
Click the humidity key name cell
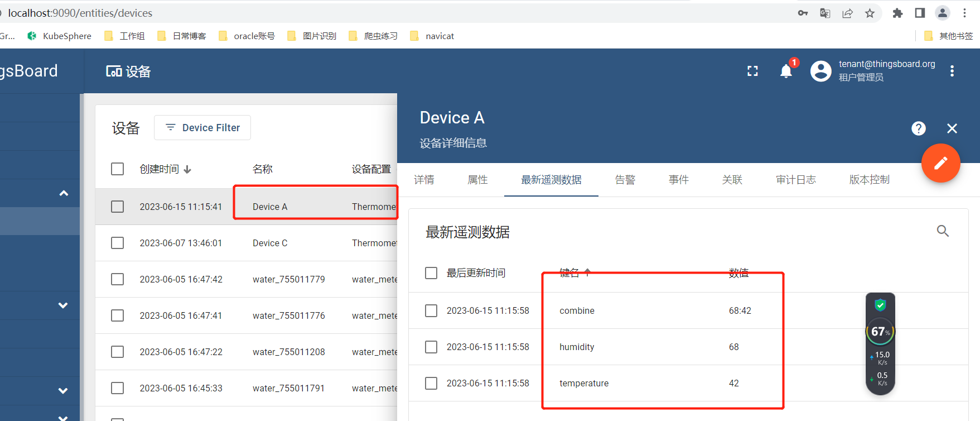[x=577, y=347]
